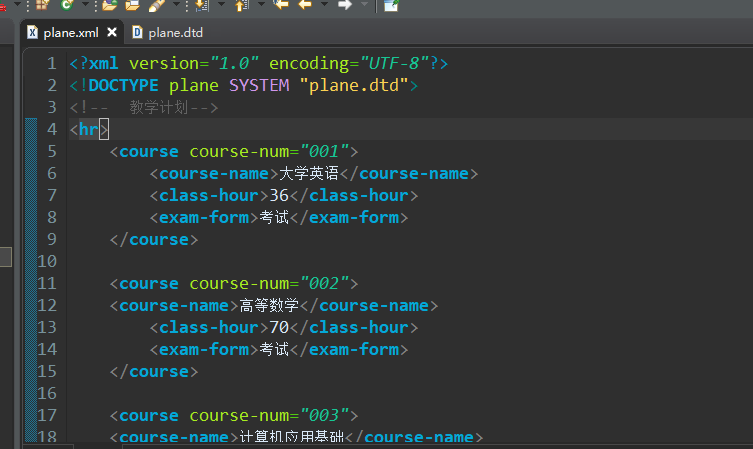This screenshot has width=753, height=449.
Task: Open the Previous Annotation dropdown arrow
Action: 261,4
